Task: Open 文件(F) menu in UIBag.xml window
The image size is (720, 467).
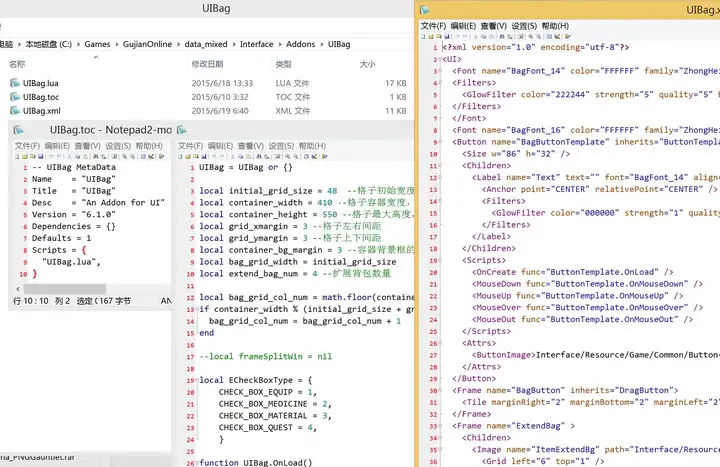Action: [x=433, y=26]
